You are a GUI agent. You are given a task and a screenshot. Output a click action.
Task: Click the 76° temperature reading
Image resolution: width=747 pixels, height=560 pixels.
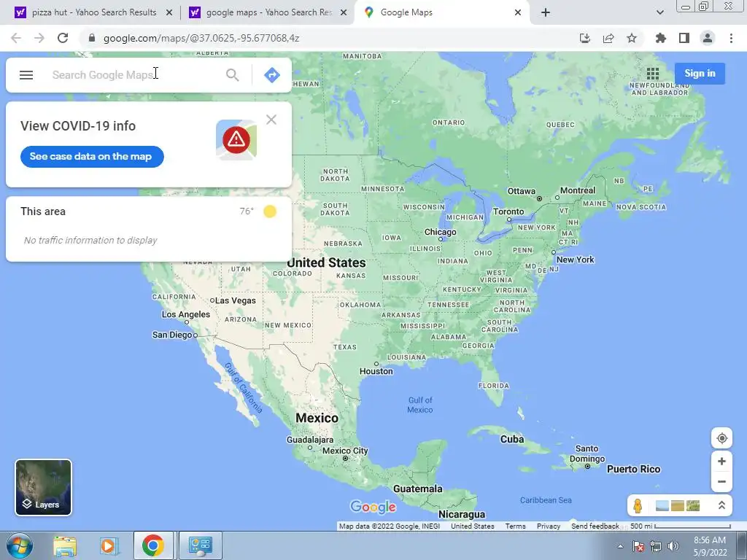point(247,211)
